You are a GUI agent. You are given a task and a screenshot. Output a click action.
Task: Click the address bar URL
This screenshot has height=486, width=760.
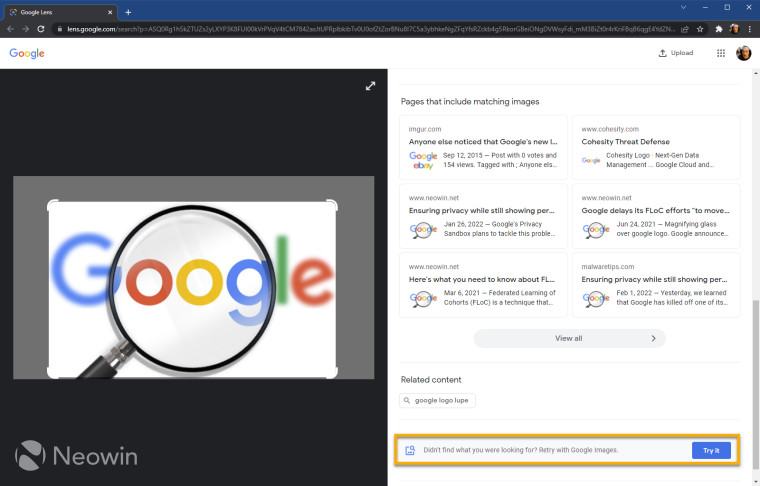point(371,29)
